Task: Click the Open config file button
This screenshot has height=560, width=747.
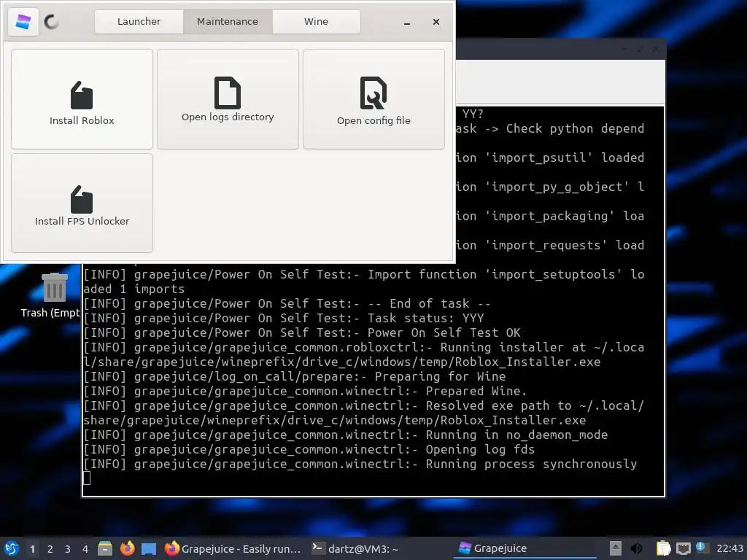Action: [373, 99]
